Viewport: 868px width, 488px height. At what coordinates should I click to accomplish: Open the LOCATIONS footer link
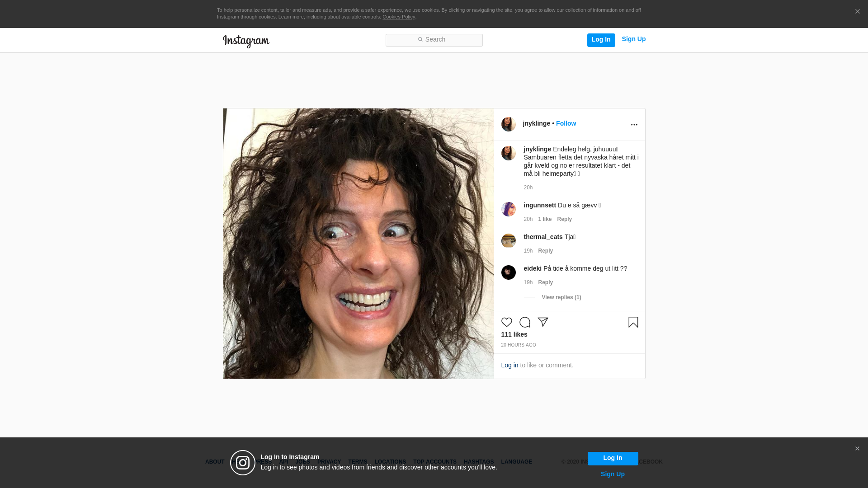390,462
